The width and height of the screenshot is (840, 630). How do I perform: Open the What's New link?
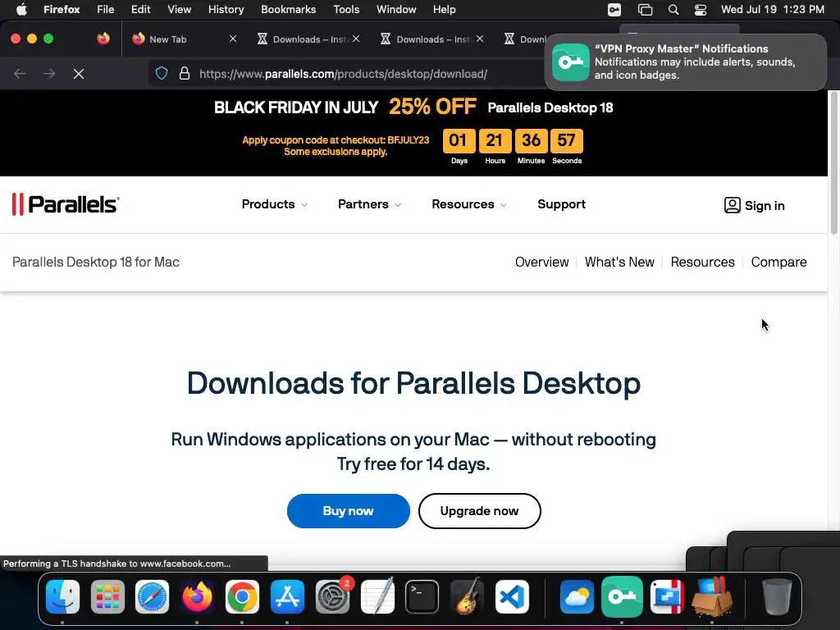coord(619,262)
